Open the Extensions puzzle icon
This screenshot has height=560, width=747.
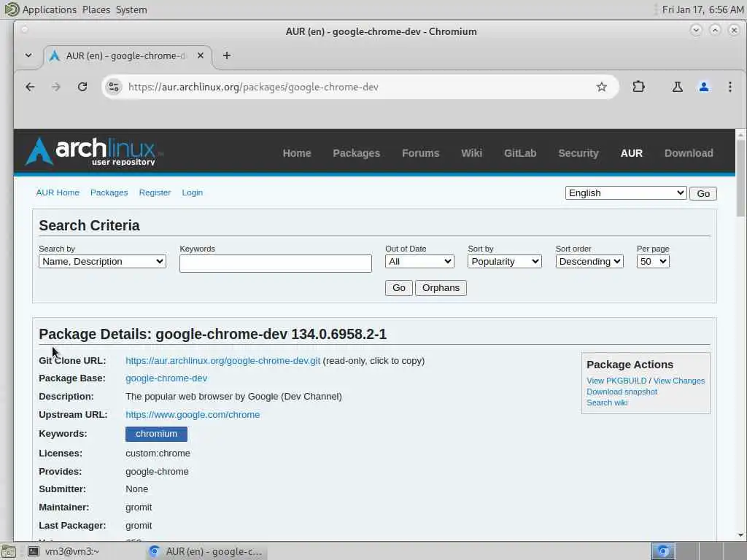coord(638,87)
